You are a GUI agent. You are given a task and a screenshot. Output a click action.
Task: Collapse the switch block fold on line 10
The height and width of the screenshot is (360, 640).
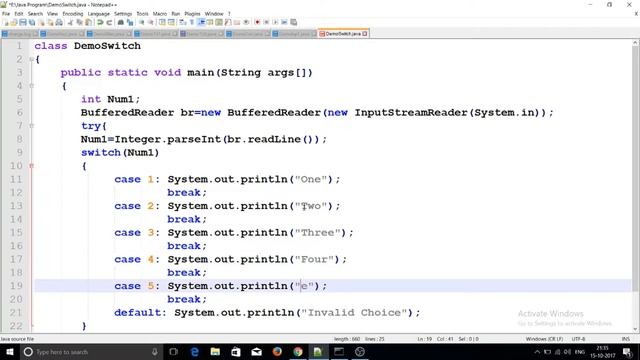[31, 166]
